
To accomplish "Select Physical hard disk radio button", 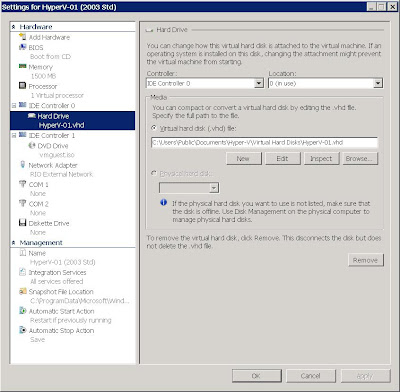I will point(154,173).
